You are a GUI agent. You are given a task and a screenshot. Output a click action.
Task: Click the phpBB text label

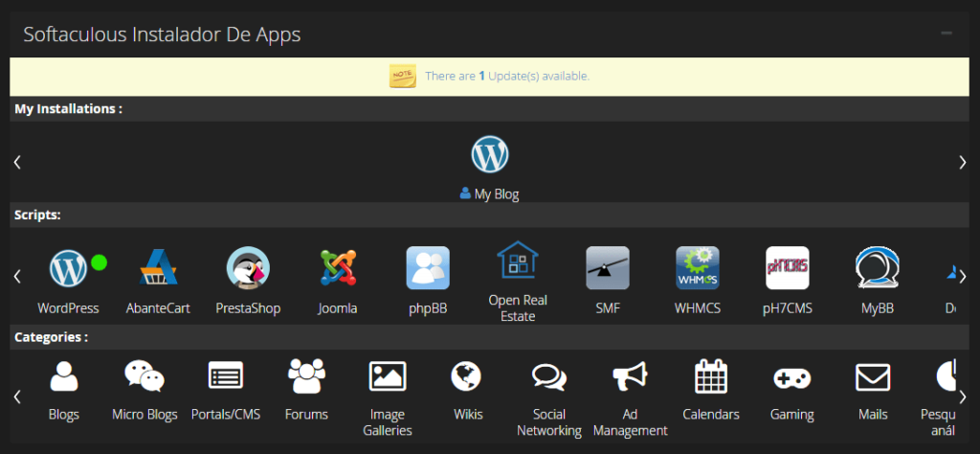pos(428,308)
